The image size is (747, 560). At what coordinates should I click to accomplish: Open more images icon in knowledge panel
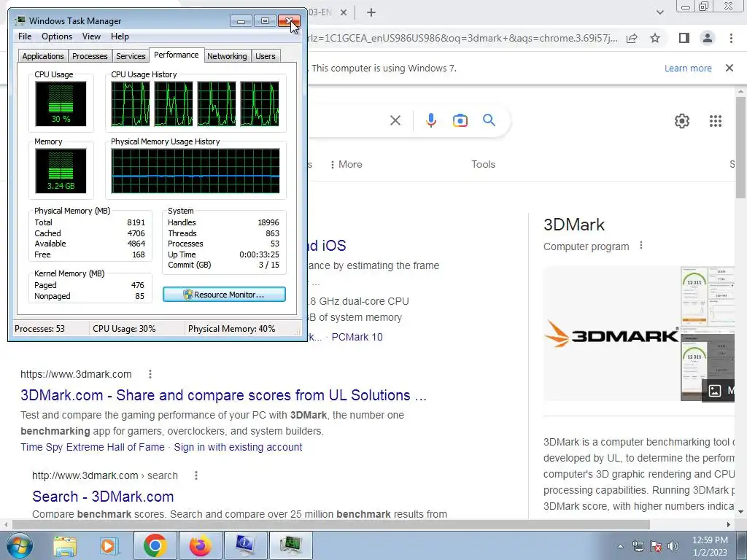(x=715, y=391)
